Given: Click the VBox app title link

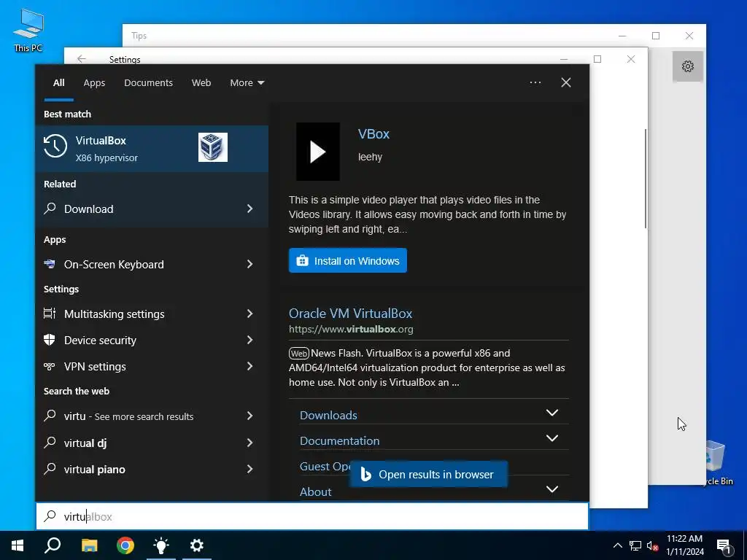Looking at the screenshot, I should tap(373, 134).
